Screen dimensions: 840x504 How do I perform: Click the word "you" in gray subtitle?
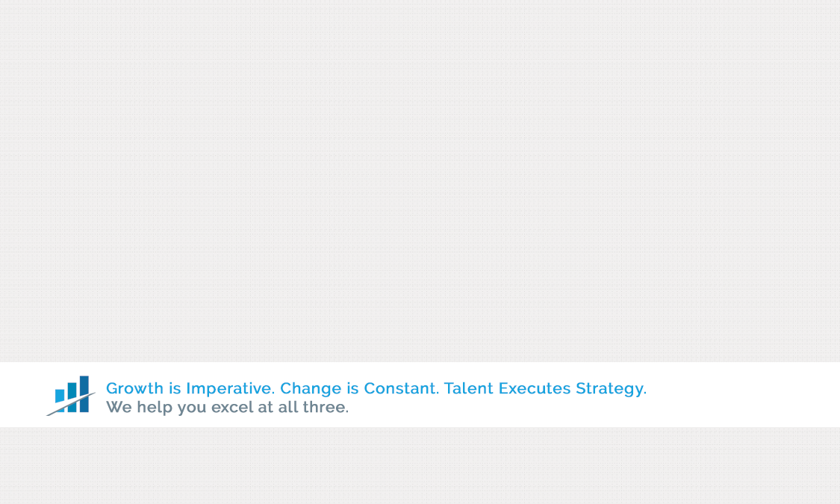tap(192, 409)
